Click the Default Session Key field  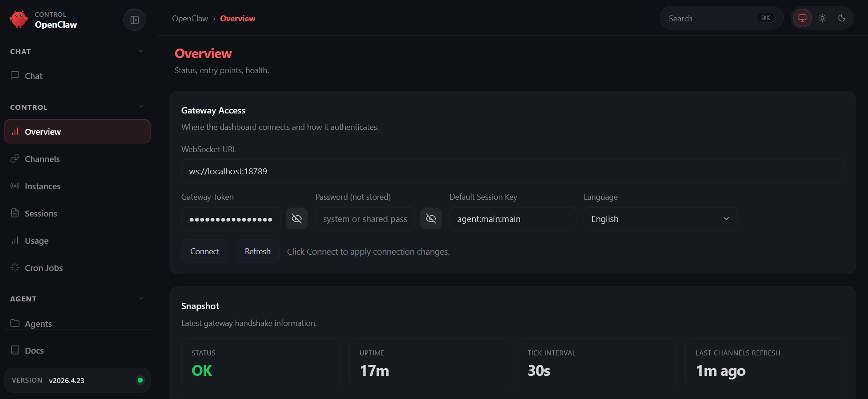(512, 219)
